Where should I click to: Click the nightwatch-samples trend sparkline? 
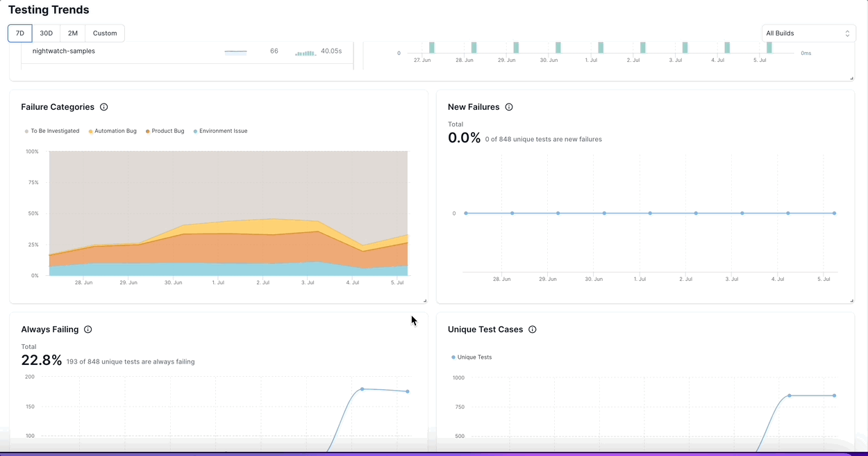[235, 51]
